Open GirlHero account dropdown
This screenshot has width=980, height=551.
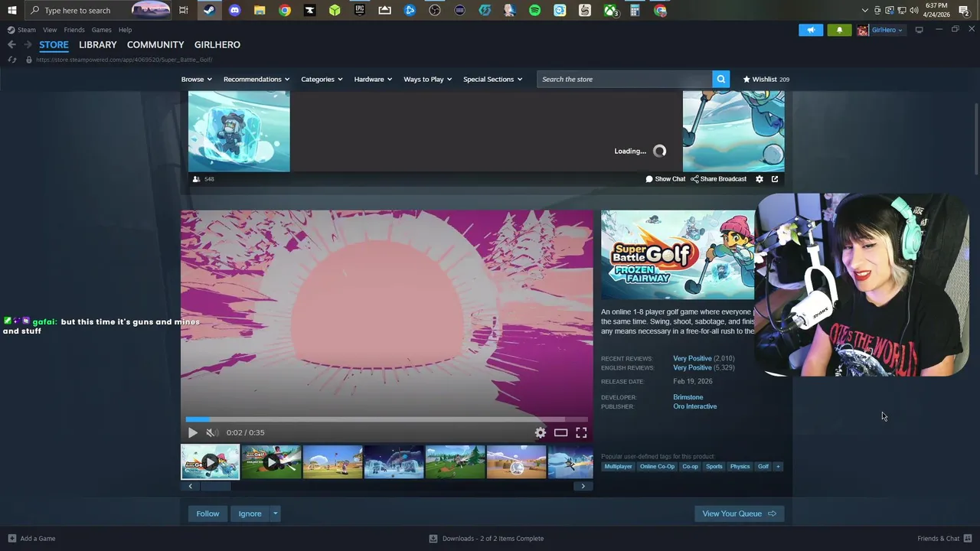pos(880,30)
